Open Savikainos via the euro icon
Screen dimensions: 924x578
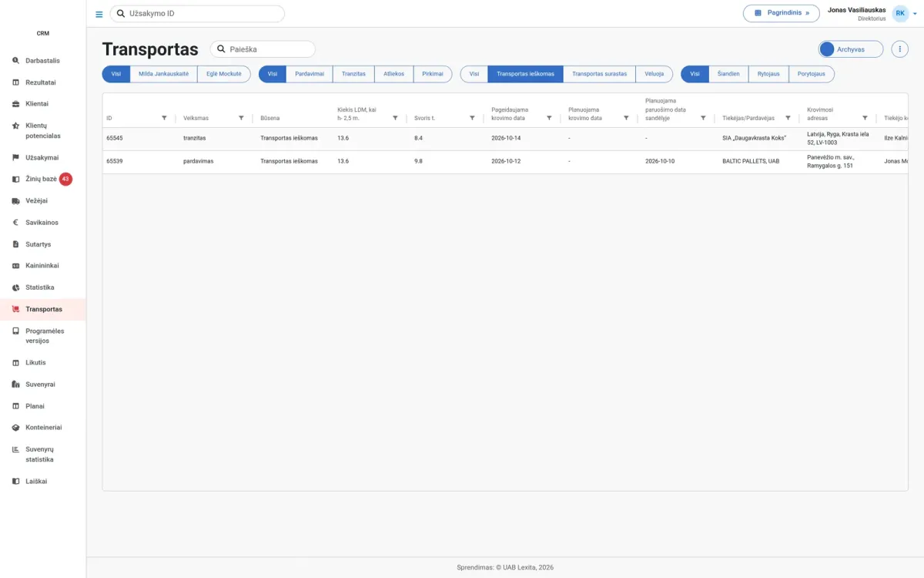[16, 222]
